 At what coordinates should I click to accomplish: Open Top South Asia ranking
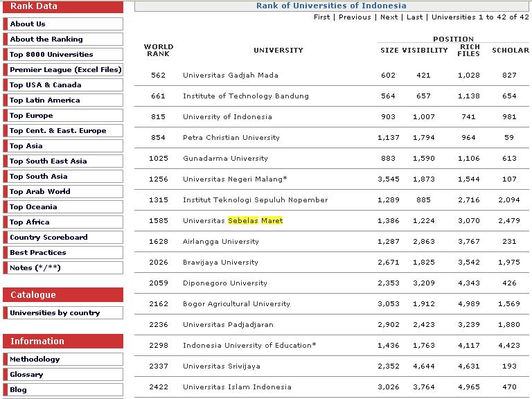pos(63,177)
